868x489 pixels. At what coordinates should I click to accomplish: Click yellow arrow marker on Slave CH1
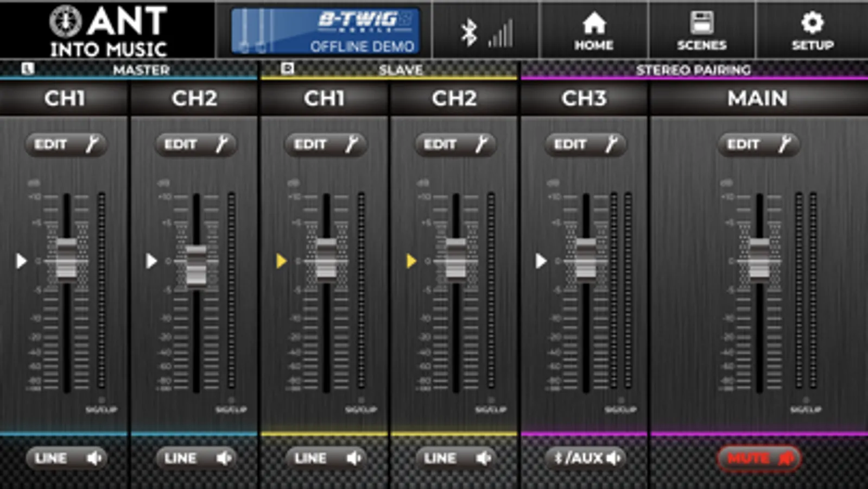pos(281,261)
